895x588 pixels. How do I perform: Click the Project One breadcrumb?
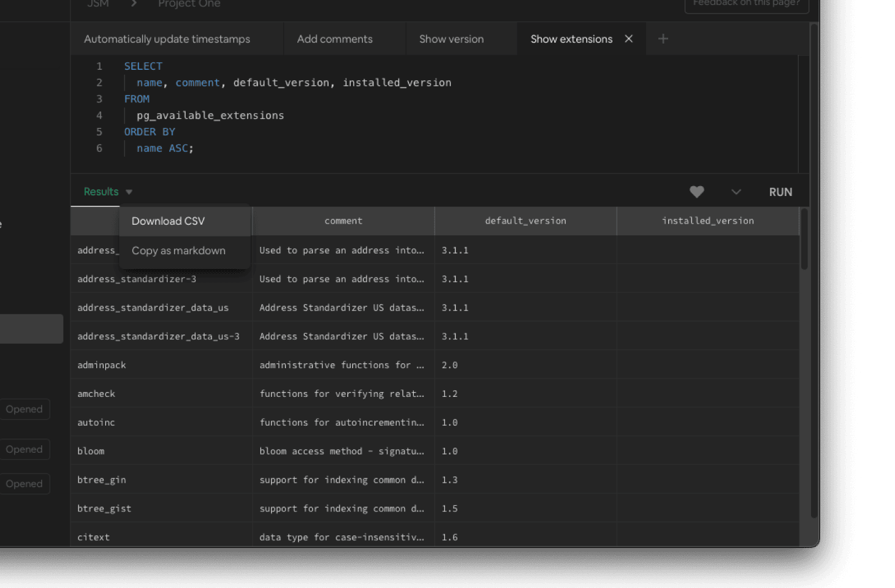pyautogui.click(x=189, y=4)
